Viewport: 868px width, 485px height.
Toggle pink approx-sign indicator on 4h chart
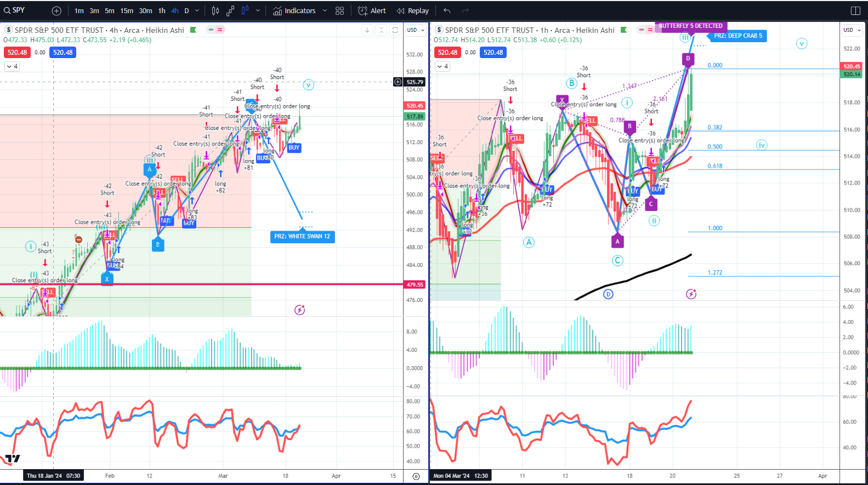point(220,30)
